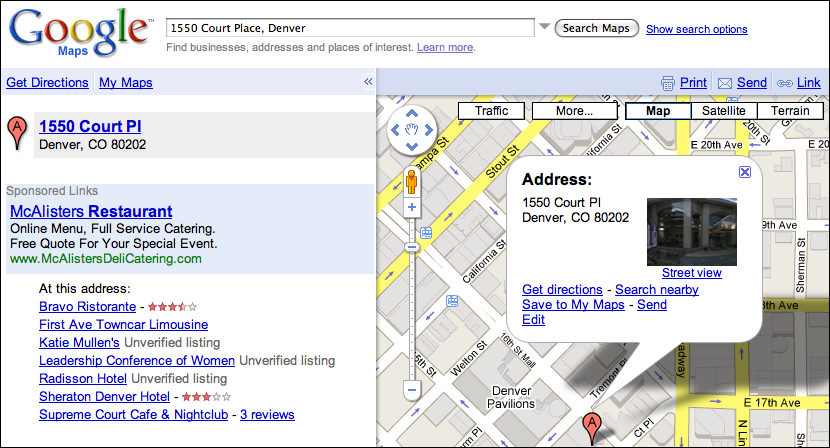
Task: Open the Get Directions tab
Action: (x=47, y=82)
